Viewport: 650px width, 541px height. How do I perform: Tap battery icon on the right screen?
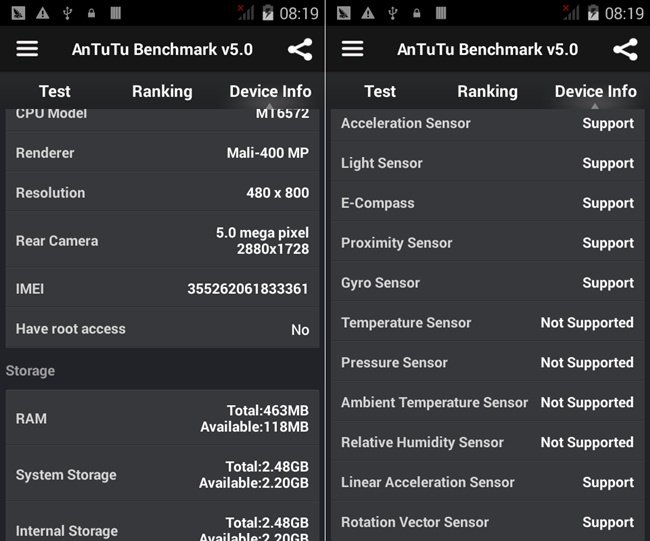click(x=593, y=13)
